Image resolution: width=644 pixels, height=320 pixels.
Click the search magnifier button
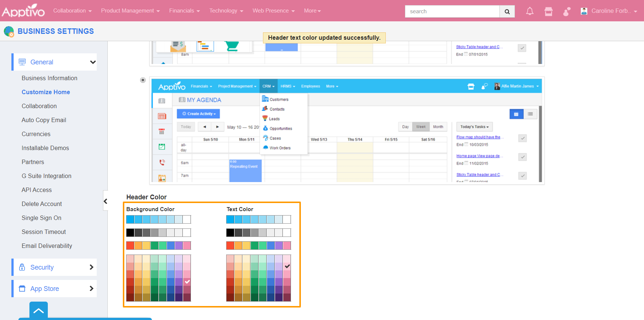coord(507,11)
